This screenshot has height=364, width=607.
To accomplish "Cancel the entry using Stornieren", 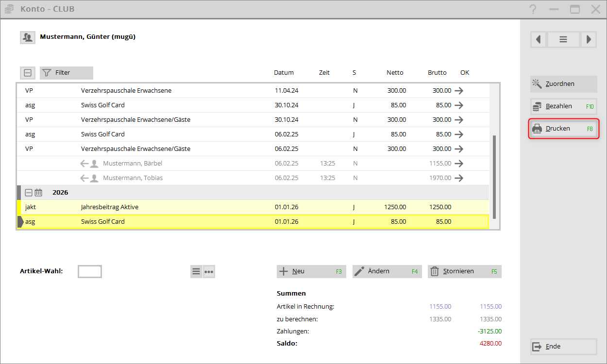I will pos(464,271).
